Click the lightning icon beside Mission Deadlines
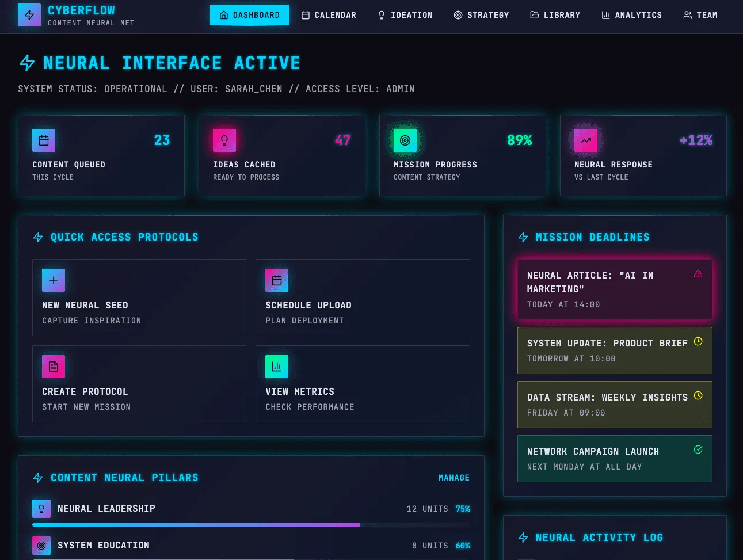The width and height of the screenshot is (743, 560). pos(523,237)
